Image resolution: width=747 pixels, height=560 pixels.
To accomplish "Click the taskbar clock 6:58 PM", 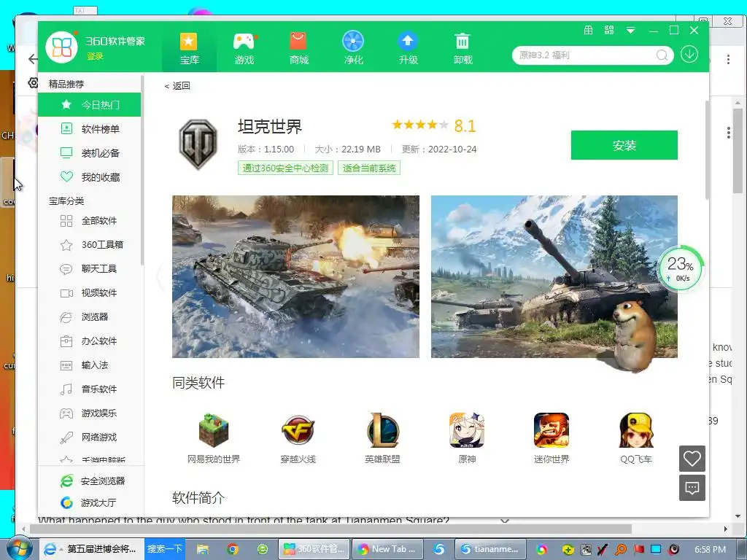I will click(710, 550).
